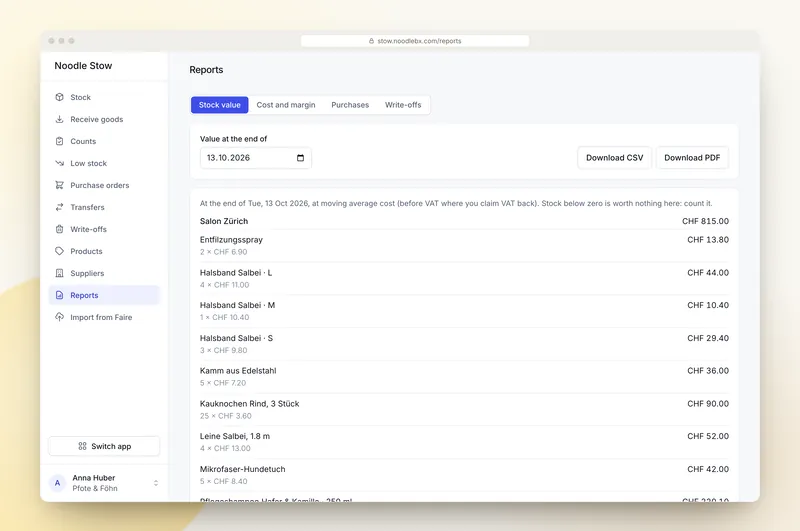This screenshot has height=531, width=800.
Task: Go to Counts in the sidebar
Action: (104, 141)
